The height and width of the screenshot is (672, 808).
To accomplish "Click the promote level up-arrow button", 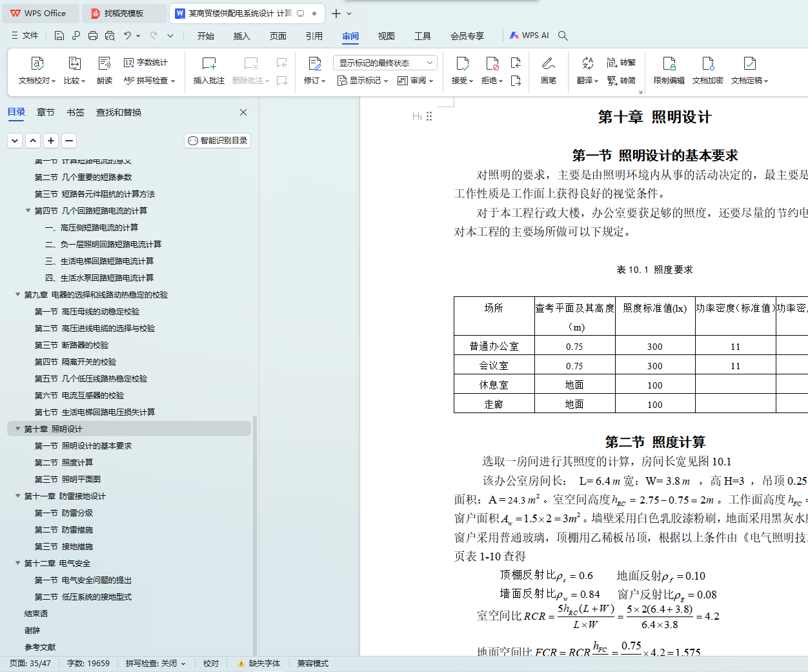I will pos(33,141).
